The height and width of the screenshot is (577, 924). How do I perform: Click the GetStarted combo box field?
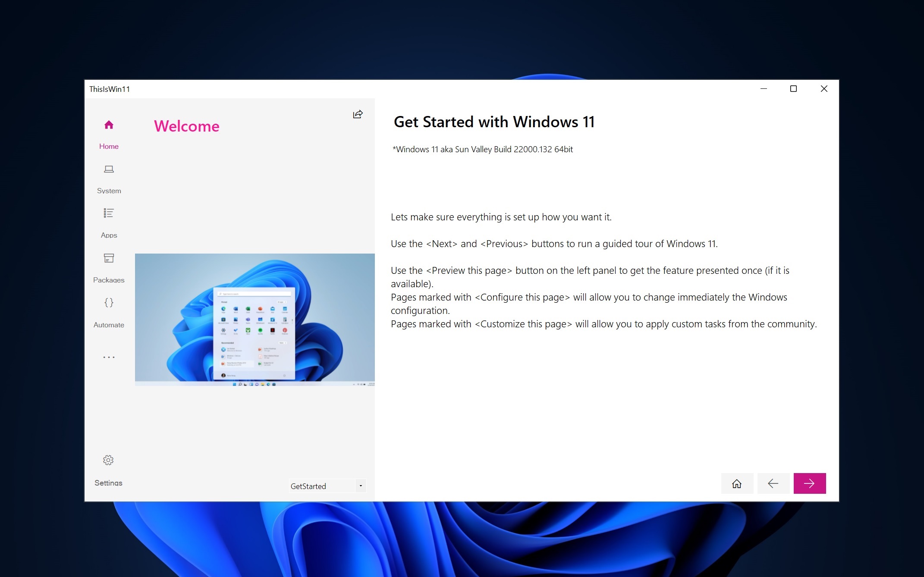(327, 486)
